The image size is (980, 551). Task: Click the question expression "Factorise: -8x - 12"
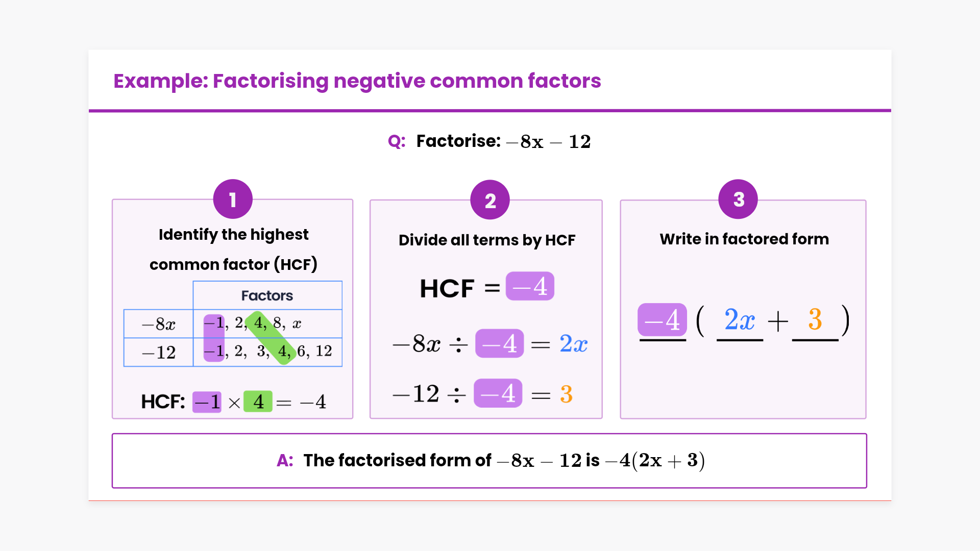503,141
